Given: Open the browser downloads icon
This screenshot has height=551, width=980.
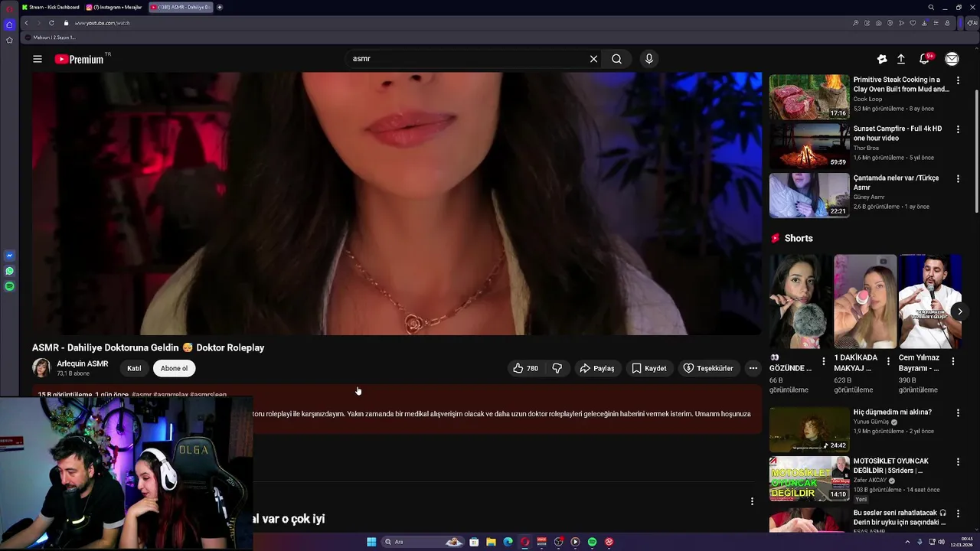Looking at the screenshot, I should [x=924, y=23].
